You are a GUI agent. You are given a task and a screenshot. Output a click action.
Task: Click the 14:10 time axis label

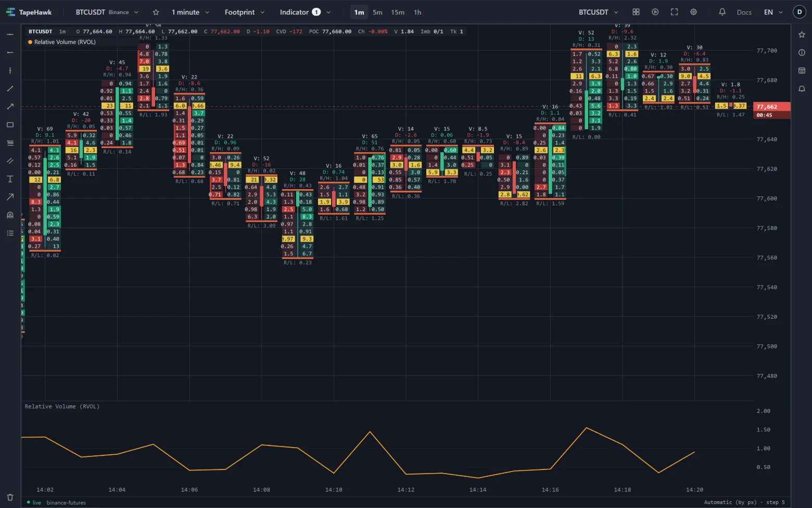[x=334, y=490]
